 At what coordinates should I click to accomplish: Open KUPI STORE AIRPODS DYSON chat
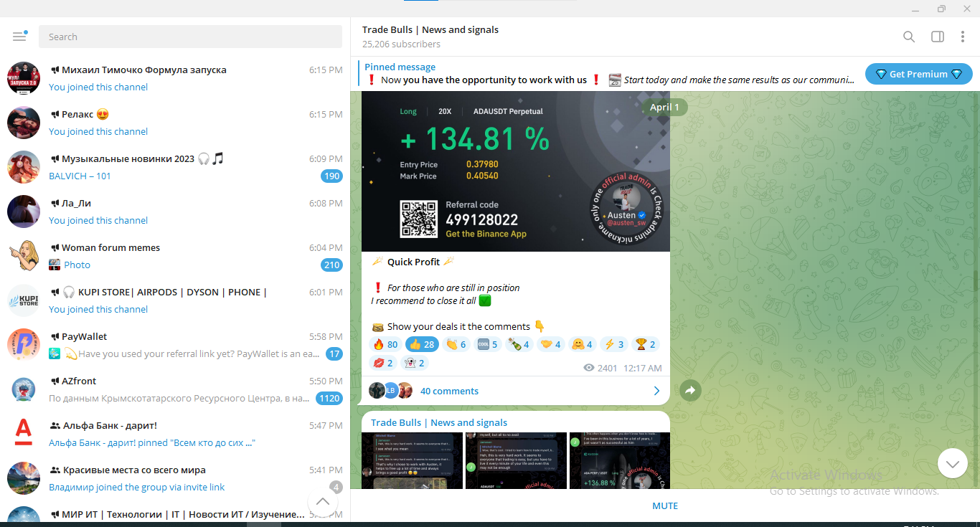(175, 300)
